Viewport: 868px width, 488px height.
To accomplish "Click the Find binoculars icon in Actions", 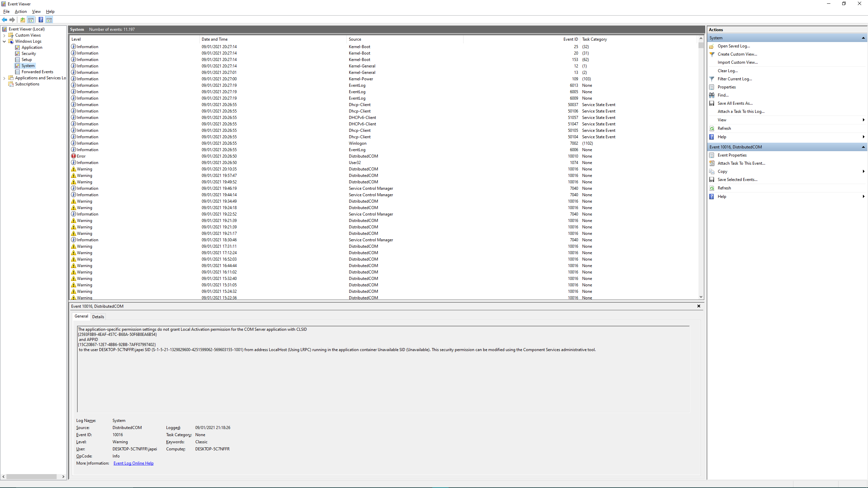I will (x=712, y=95).
